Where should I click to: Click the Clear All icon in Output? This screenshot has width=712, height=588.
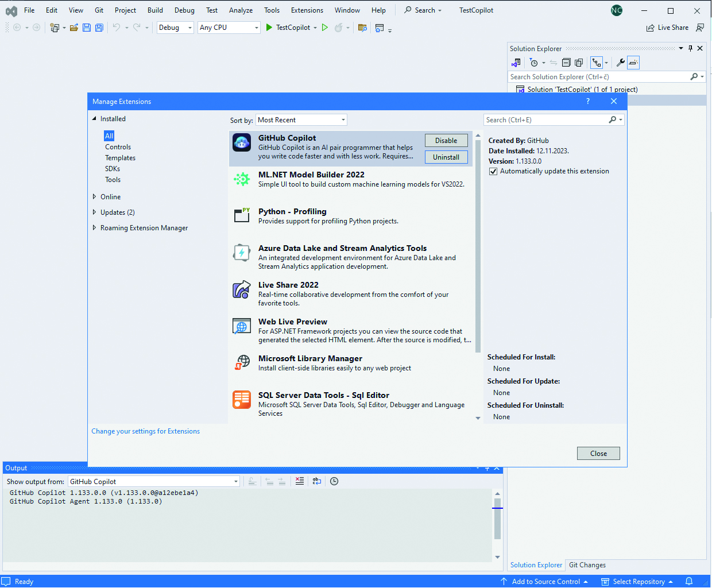[x=300, y=481]
